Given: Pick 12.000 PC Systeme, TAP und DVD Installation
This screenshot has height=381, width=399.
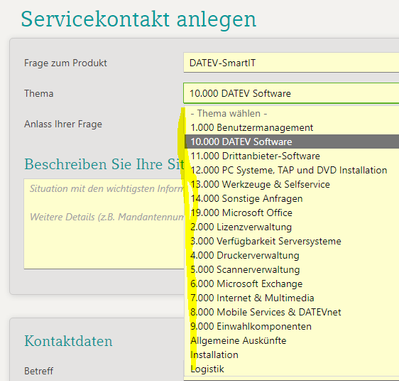Looking at the screenshot, I should coord(292,170).
